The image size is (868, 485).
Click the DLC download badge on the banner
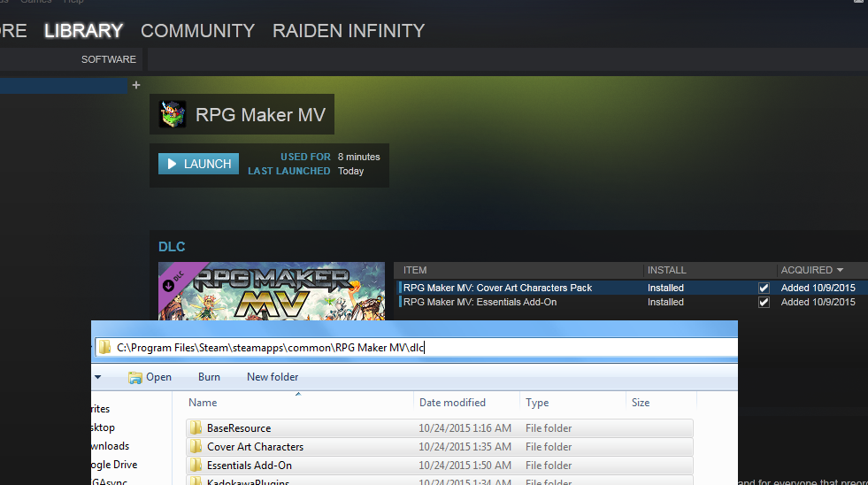pyautogui.click(x=168, y=286)
